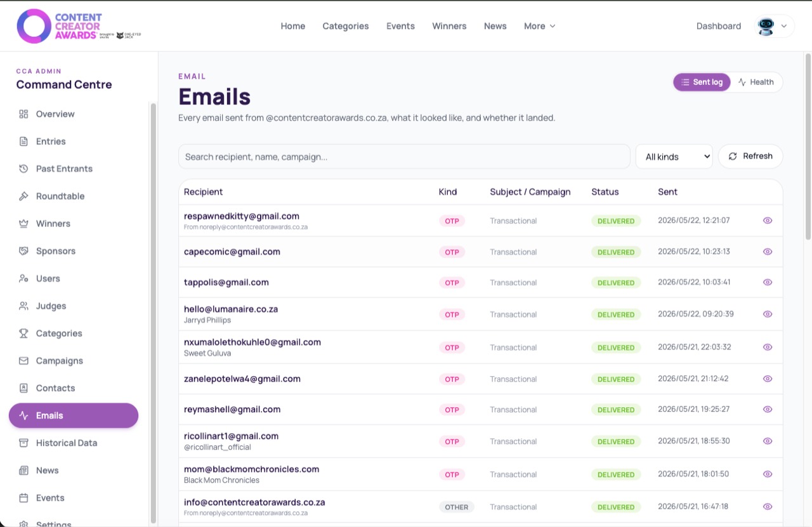Open the Dashboard link
The height and width of the screenshot is (527, 812).
(x=719, y=26)
